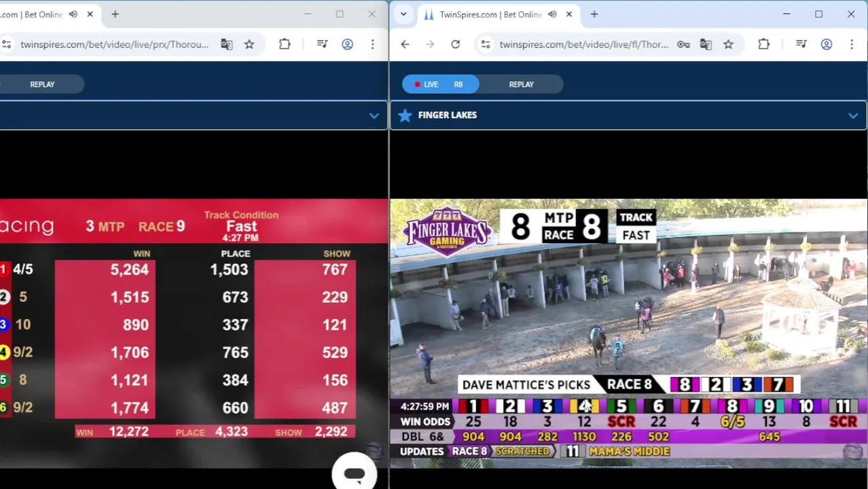Image resolution: width=868 pixels, height=489 pixels.
Task: Bookmark page with star in right window
Action: click(728, 44)
